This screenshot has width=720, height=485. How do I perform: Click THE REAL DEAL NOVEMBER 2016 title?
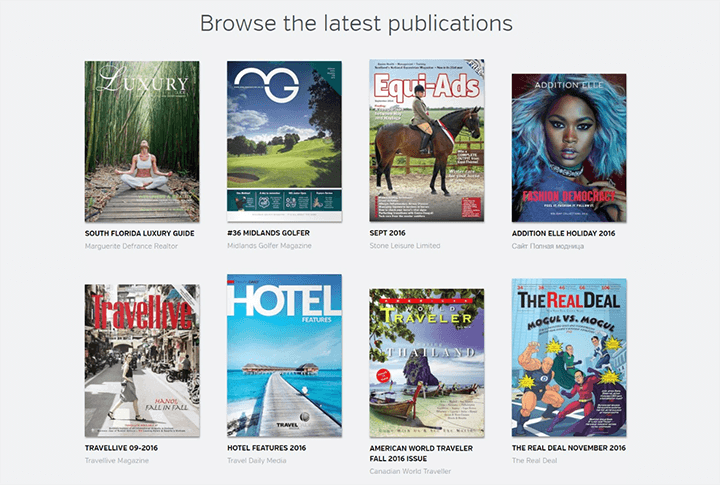pos(569,448)
